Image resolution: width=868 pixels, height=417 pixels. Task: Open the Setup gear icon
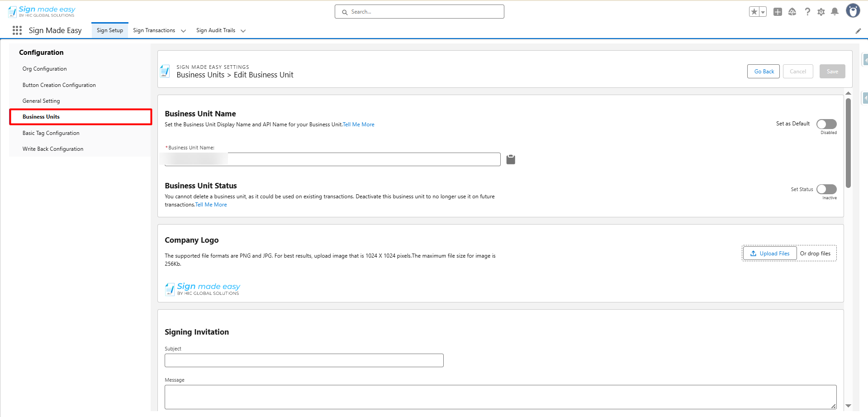tap(821, 12)
